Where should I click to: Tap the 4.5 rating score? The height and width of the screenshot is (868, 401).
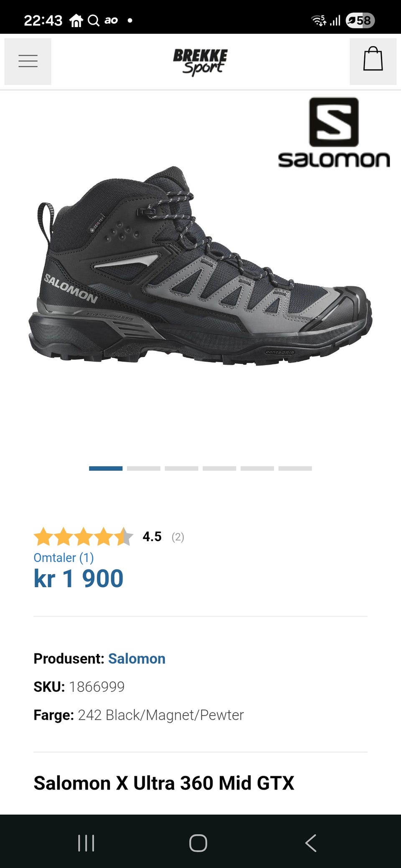point(152,537)
